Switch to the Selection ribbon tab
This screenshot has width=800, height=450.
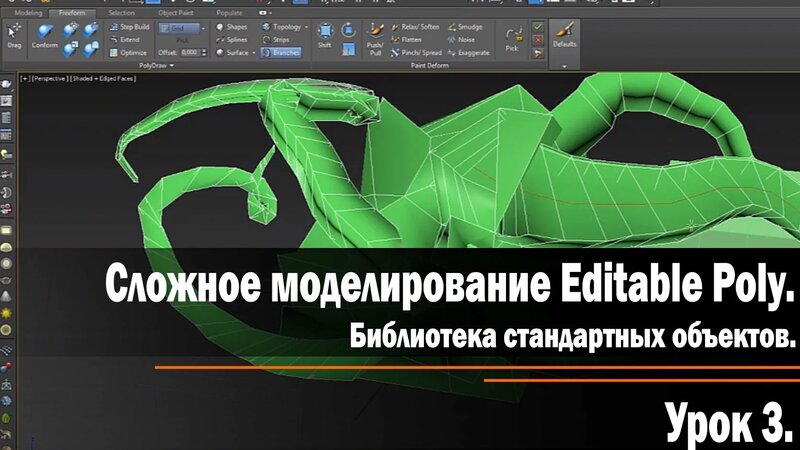[x=121, y=13]
